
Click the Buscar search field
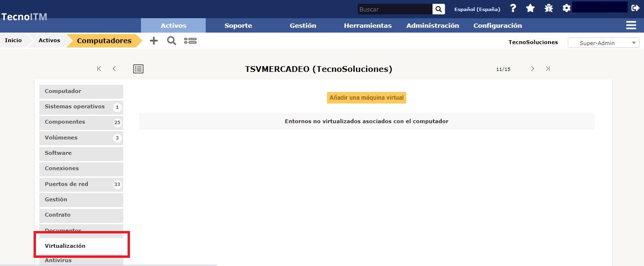pos(395,9)
